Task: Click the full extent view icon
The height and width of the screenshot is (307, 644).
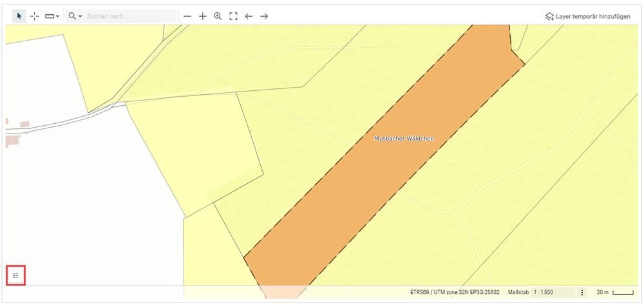Action: [233, 15]
